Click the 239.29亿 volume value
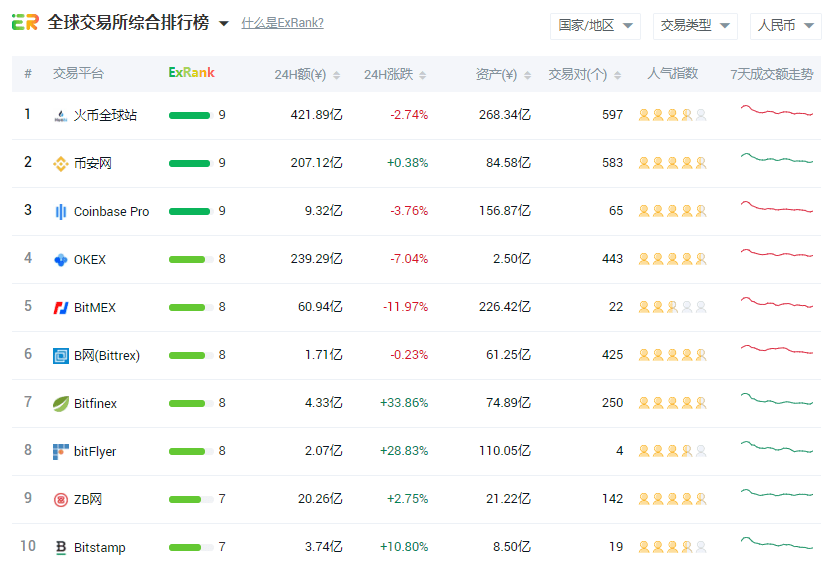 click(x=317, y=259)
